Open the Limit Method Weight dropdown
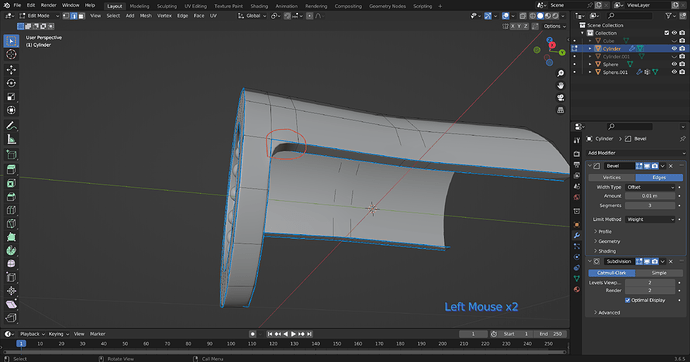 pyautogui.click(x=650, y=219)
